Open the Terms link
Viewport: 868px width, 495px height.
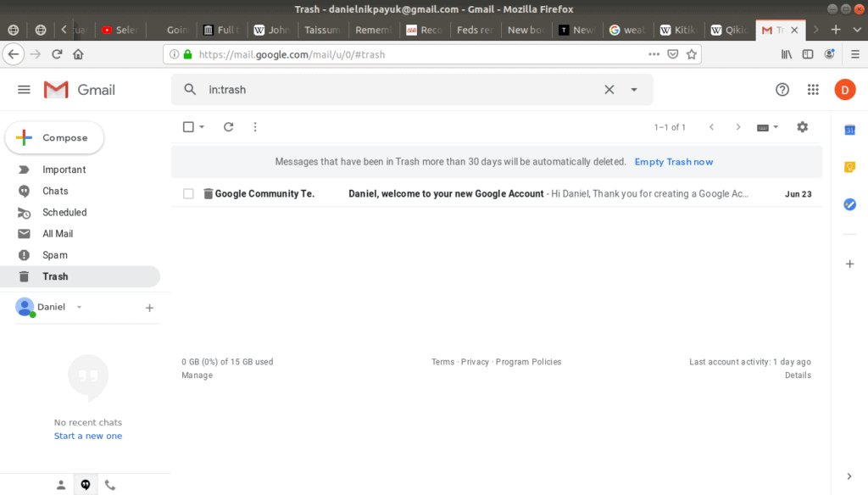point(442,362)
